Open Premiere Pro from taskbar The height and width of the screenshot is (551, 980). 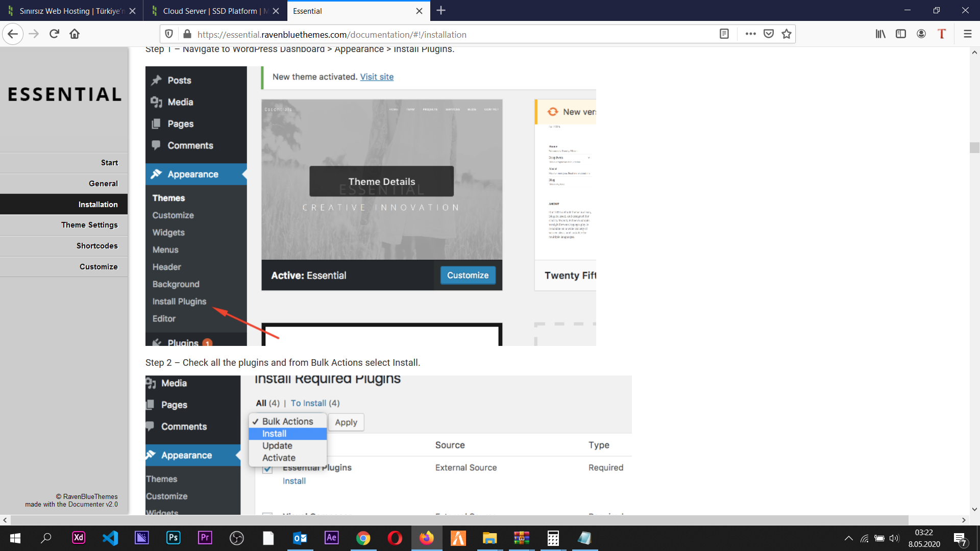(205, 538)
